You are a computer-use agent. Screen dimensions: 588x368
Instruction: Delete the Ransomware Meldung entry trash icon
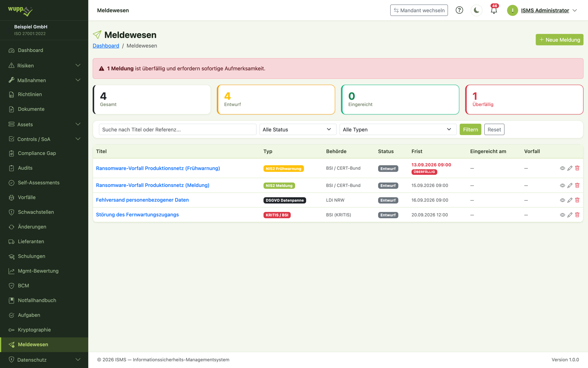(x=577, y=185)
